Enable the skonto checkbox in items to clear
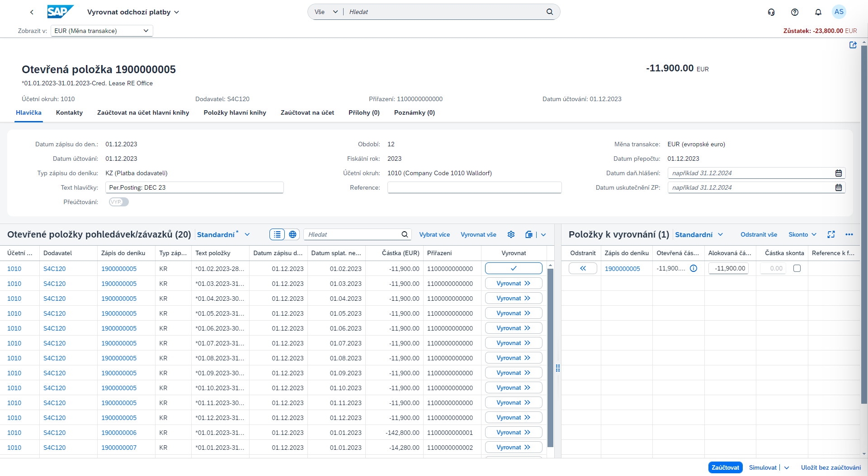The image size is (868, 476). click(x=797, y=268)
